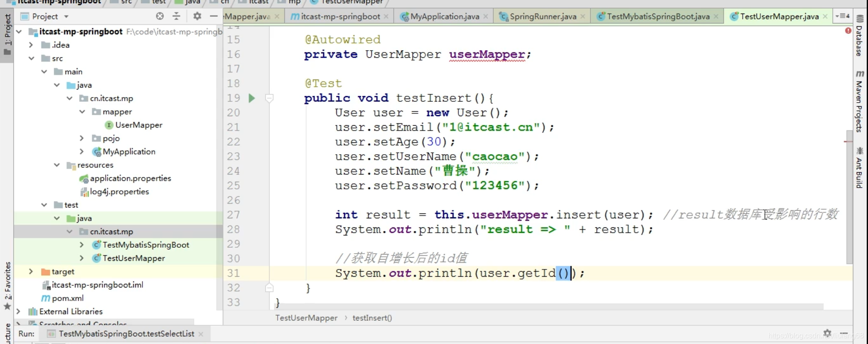Switch to MyApplication.java tab
The height and width of the screenshot is (344, 868).
click(x=444, y=17)
